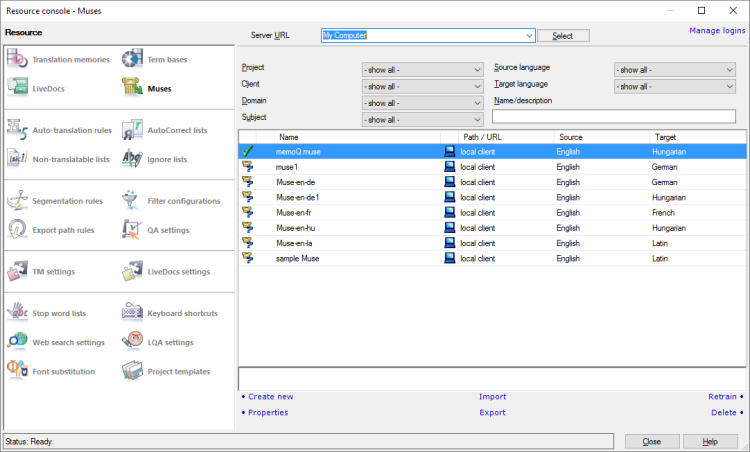The width and height of the screenshot is (750, 452).
Task: Open Translation memories resource icon
Action: 17,59
